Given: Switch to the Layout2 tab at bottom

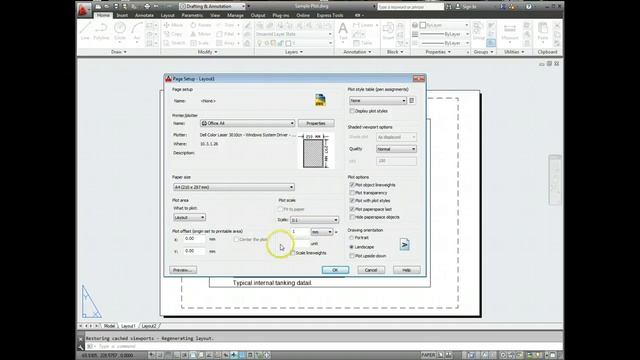Looking at the screenshot, I should 149,326.
